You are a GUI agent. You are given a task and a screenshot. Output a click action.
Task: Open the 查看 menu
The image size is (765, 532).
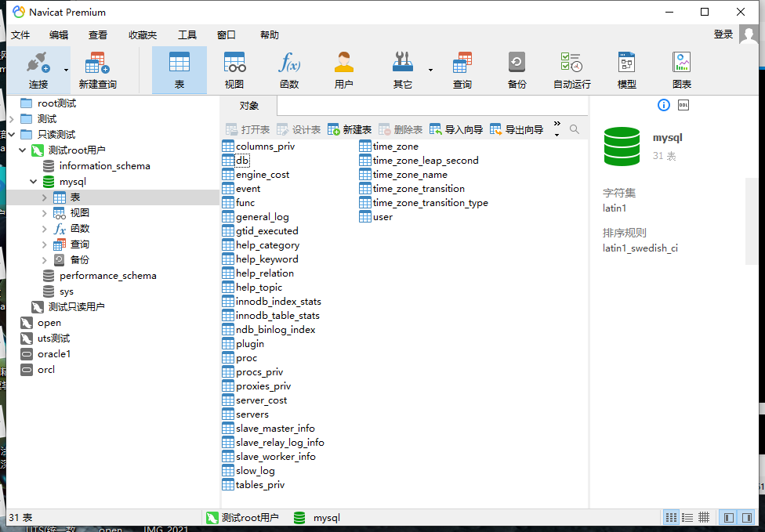pyautogui.click(x=97, y=34)
